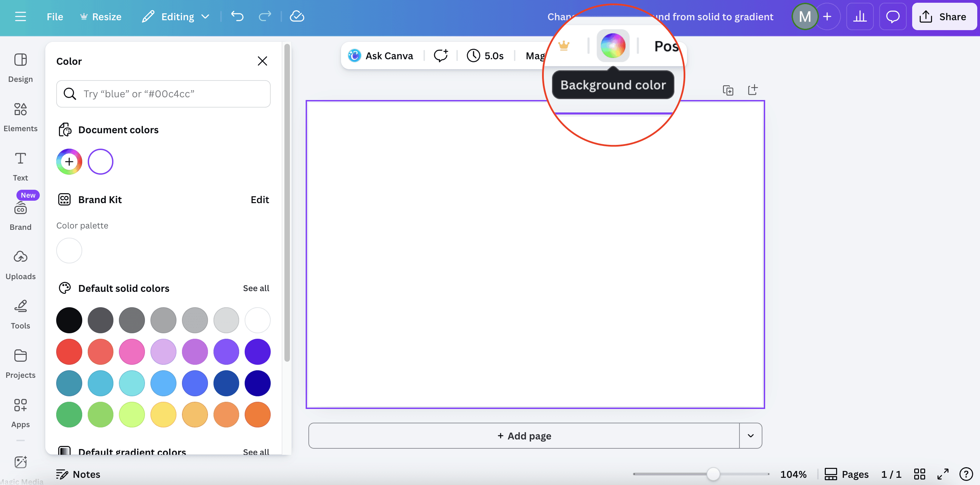The width and height of the screenshot is (980, 485).
Task: Toggle the Pages thumbnail view
Action: (x=846, y=474)
